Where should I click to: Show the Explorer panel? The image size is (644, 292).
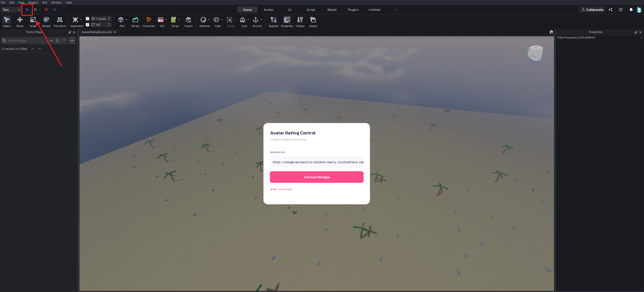click(x=274, y=22)
